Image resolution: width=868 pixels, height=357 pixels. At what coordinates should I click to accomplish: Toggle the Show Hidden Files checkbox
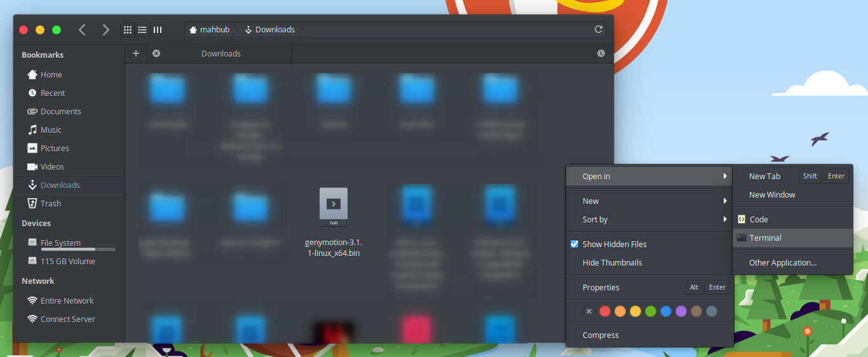point(574,244)
